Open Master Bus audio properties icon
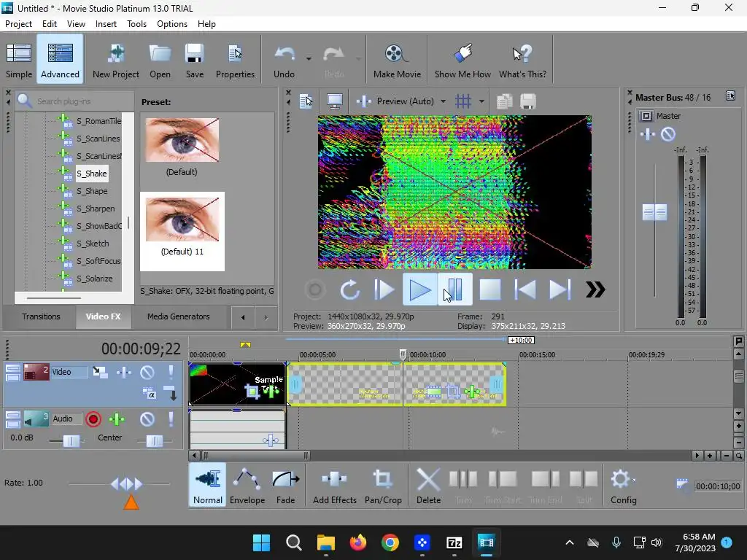Image resolution: width=747 pixels, height=560 pixels. [x=730, y=96]
